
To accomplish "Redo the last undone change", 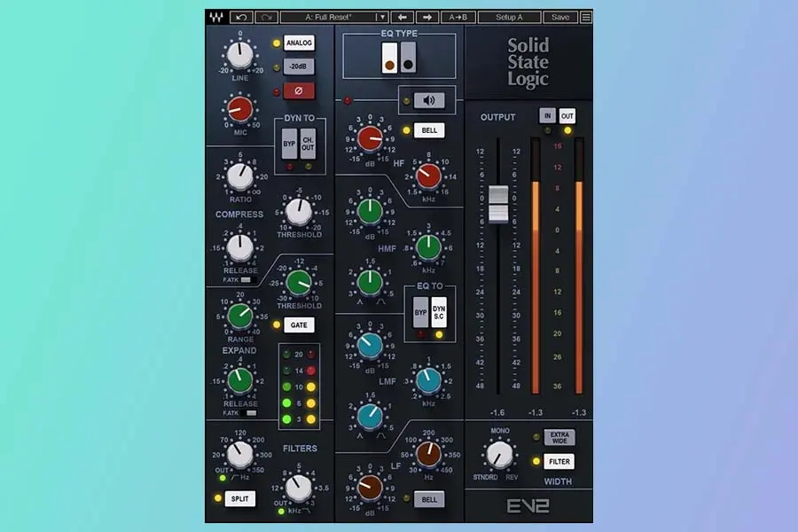I will click(x=266, y=18).
